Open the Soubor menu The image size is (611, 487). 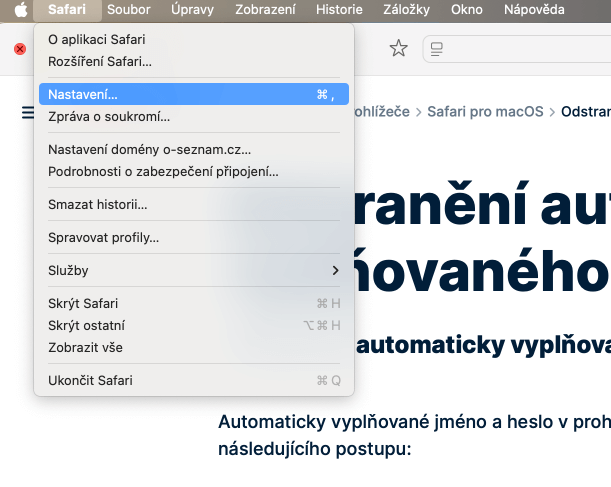coord(131,10)
